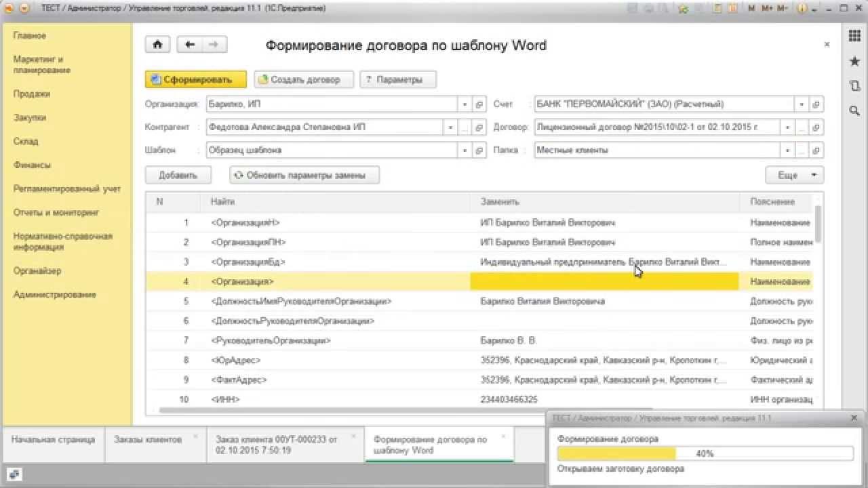Click the Добавить button
Viewport: 868px width, 488px height.
pos(178,175)
